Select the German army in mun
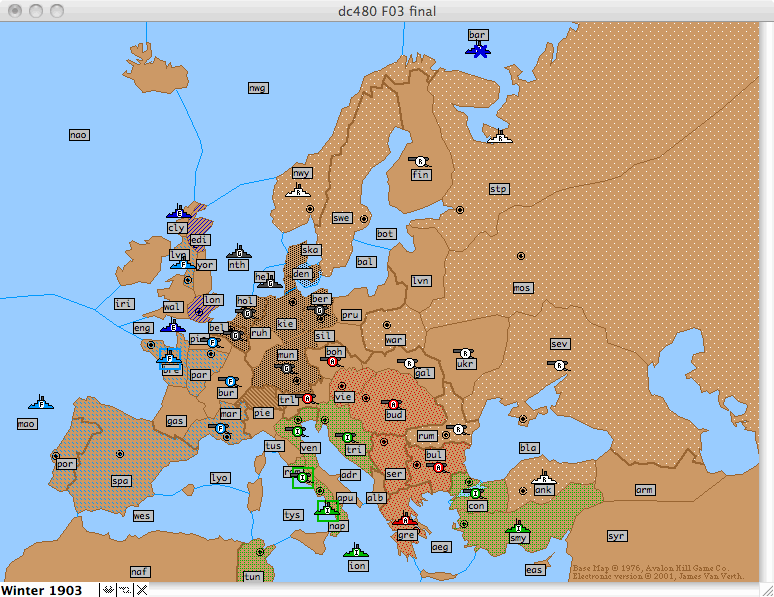 [286, 368]
